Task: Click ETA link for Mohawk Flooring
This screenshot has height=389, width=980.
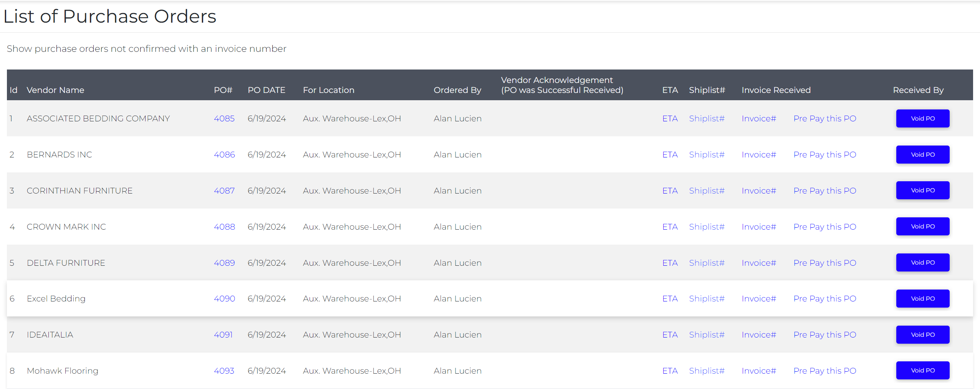Action: coord(670,371)
